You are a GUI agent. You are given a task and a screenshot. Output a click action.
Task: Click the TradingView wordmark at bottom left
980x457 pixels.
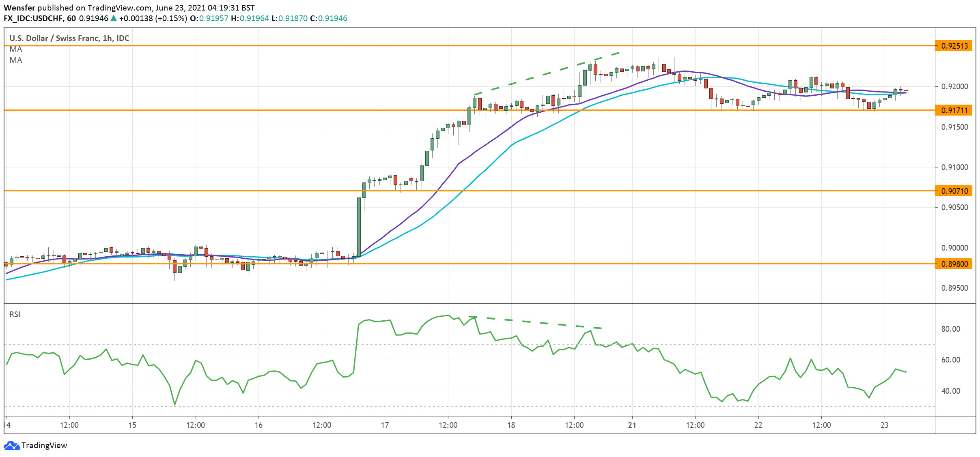point(44,445)
